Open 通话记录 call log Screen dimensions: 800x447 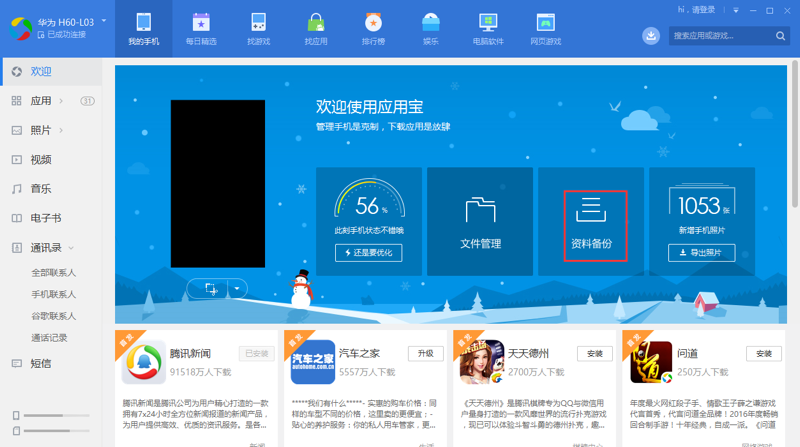pyautogui.click(x=49, y=338)
